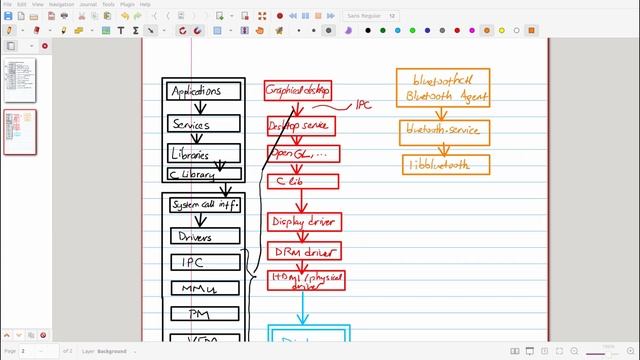Viewport: 640px width, 360px height.
Task: Select the yellow pen color
Action: (502, 30)
